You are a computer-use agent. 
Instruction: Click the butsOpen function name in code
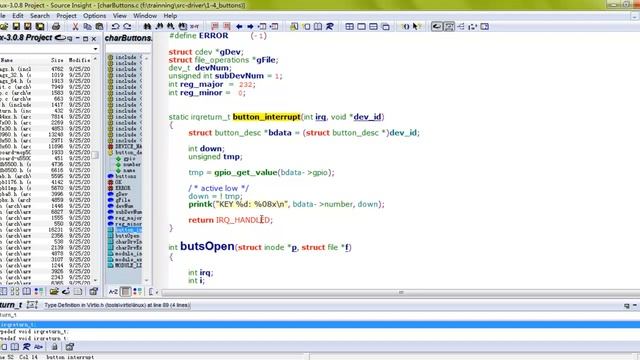pyautogui.click(x=207, y=246)
